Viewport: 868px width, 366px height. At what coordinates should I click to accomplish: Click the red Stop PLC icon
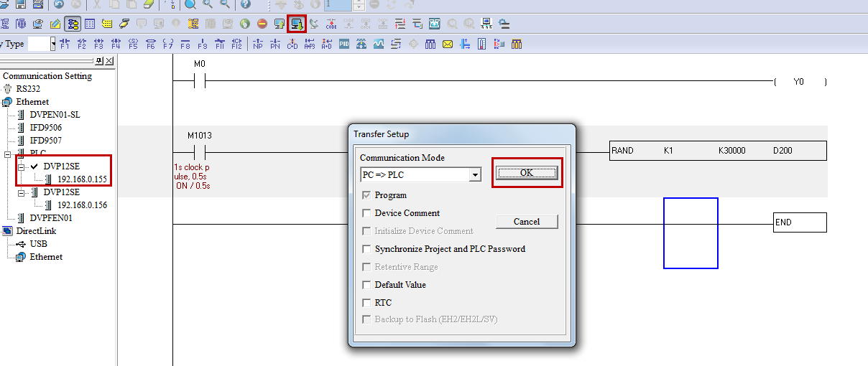point(262,24)
